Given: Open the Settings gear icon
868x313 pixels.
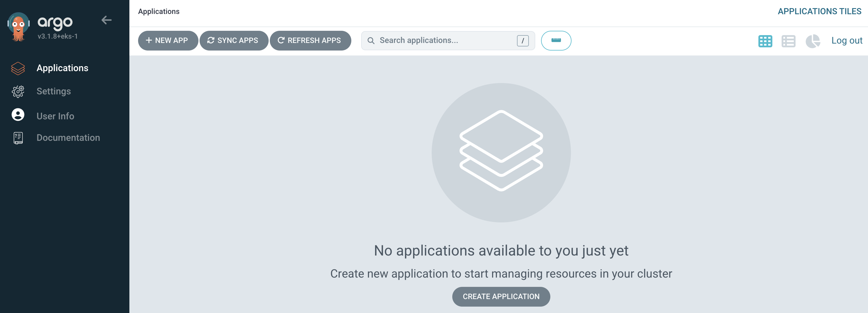Looking at the screenshot, I should (18, 91).
